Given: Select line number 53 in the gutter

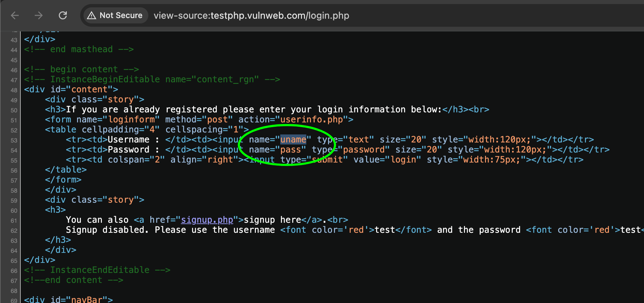Looking at the screenshot, I should point(14,140).
